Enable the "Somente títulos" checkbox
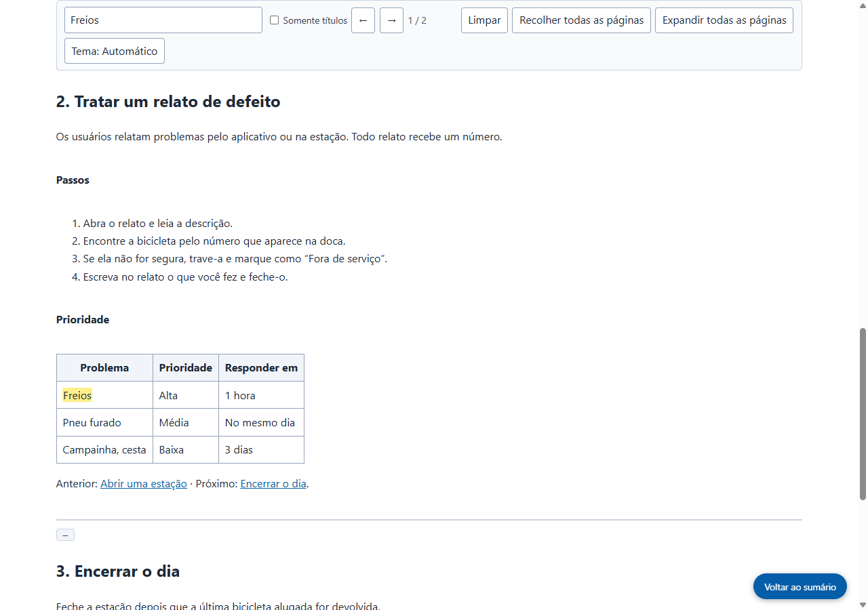Image resolution: width=868 pixels, height=610 pixels. (x=274, y=20)
